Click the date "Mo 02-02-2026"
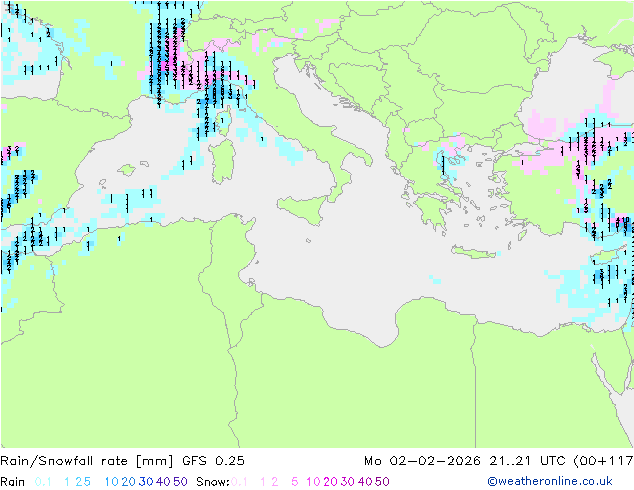634x490 pixels. pyautogui.click(x=422, y=461)
